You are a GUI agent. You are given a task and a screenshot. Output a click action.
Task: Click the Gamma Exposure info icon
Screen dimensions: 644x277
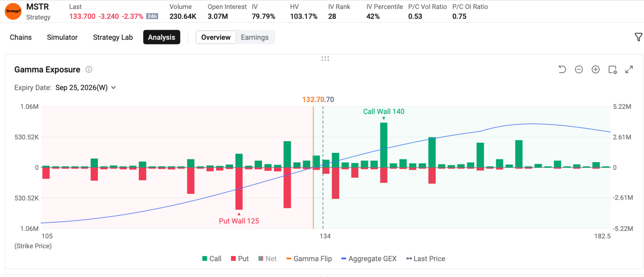point(89,69)
